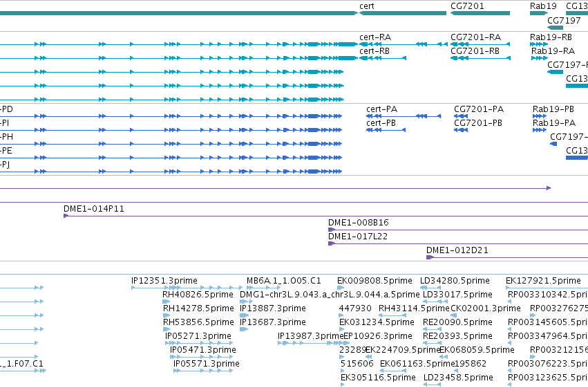The height and width of the screenshot is (388, 588).
Task: Select the CG7201 gene label
Action: 467,6
